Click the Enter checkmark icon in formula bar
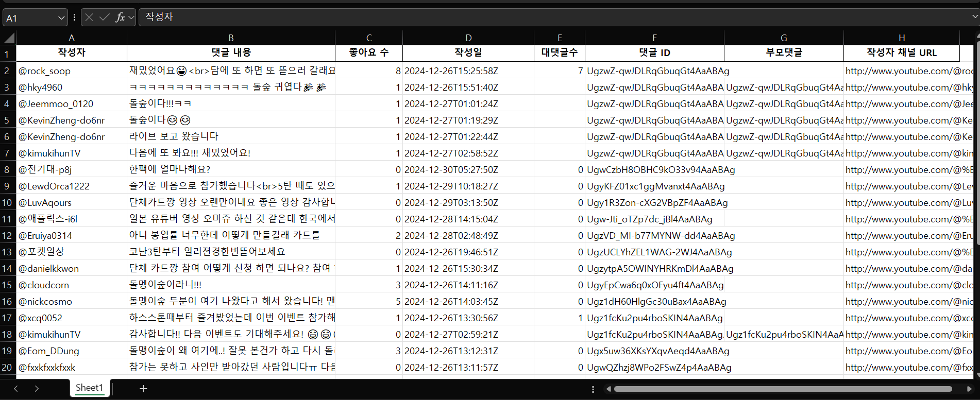980x400 pixels. [105, 18]
